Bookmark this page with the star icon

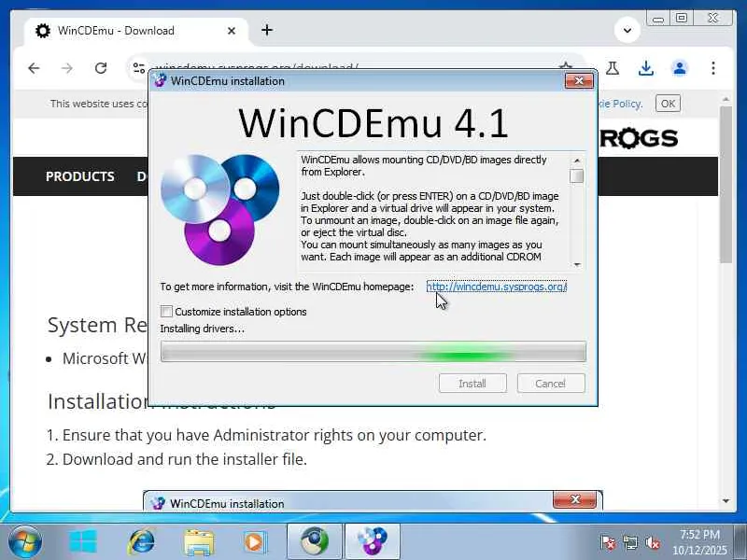coord(566,66)
